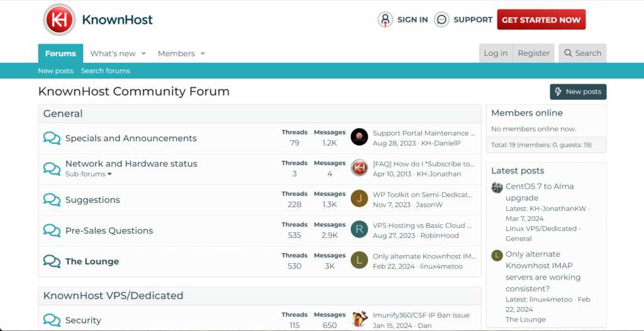Click username KH-Jonathan in Network row
The width and height of the screenshot is (644, 331).
coord(439,174)
